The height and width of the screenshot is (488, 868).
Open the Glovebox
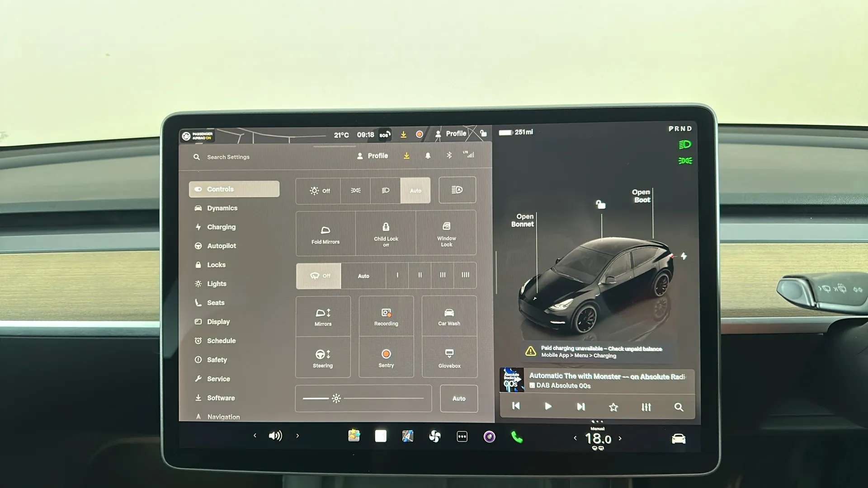pyautogui.click(x=449, y=358)
